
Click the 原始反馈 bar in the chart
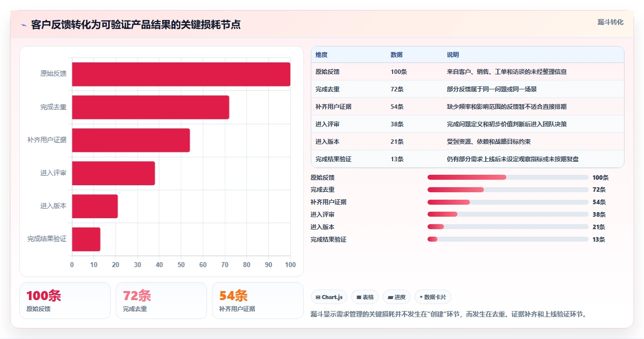click(181, 74)
